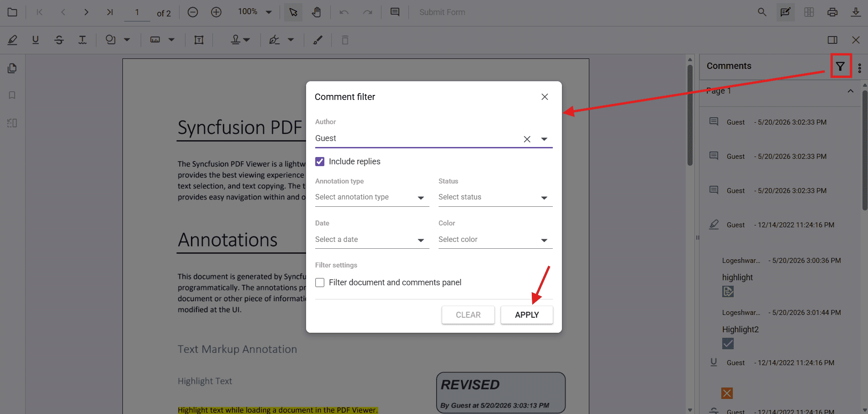This screenshot has height=414, width=868.
Task: Open the form designer grid icon
Action: [809, 12]
